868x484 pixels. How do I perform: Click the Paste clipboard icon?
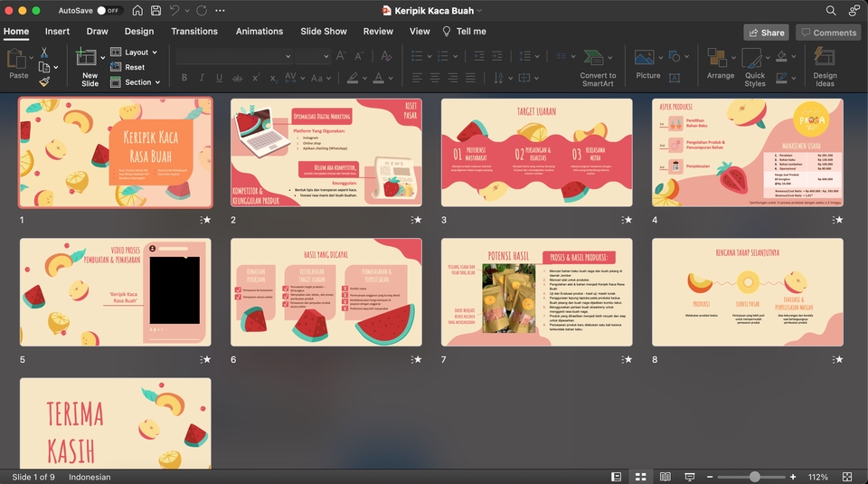point(17,59)
